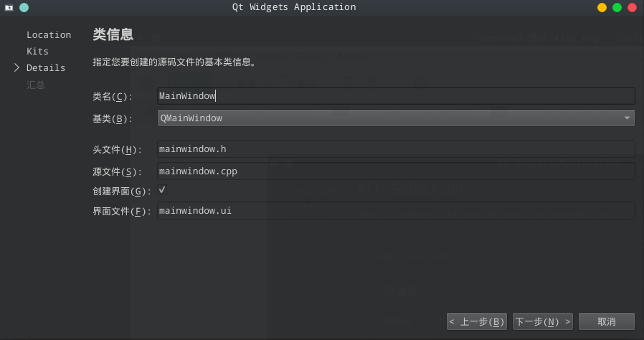The width and height of the screenshot is (644, 340).
Task: Toggle the 创建界面 checkbox
Action: (162, 190)
